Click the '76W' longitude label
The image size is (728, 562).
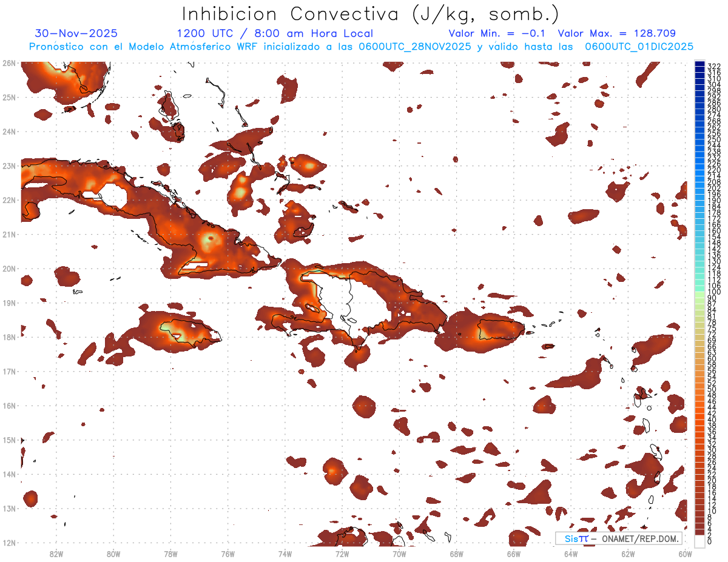(227, 554)
